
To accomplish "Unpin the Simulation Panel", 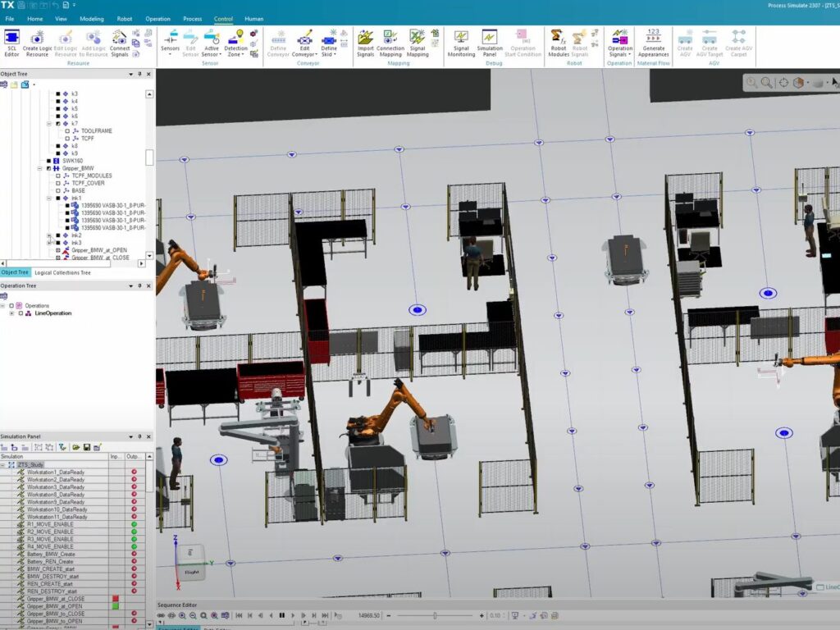I will pyautogui.click(x=139, y=436).
